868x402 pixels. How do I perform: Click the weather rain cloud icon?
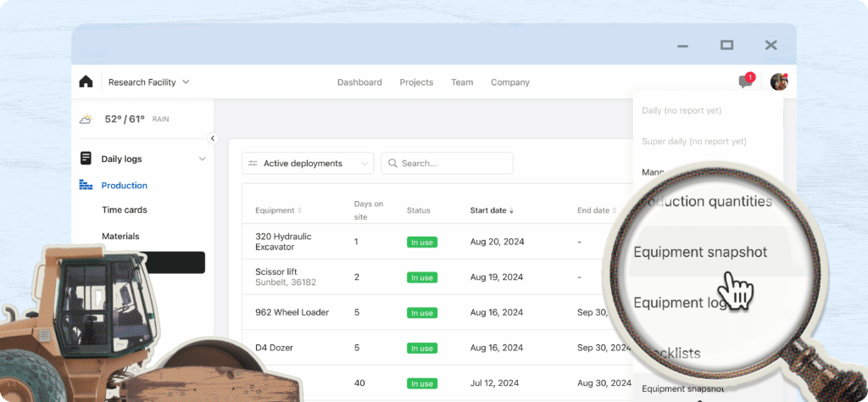point(86,120)
